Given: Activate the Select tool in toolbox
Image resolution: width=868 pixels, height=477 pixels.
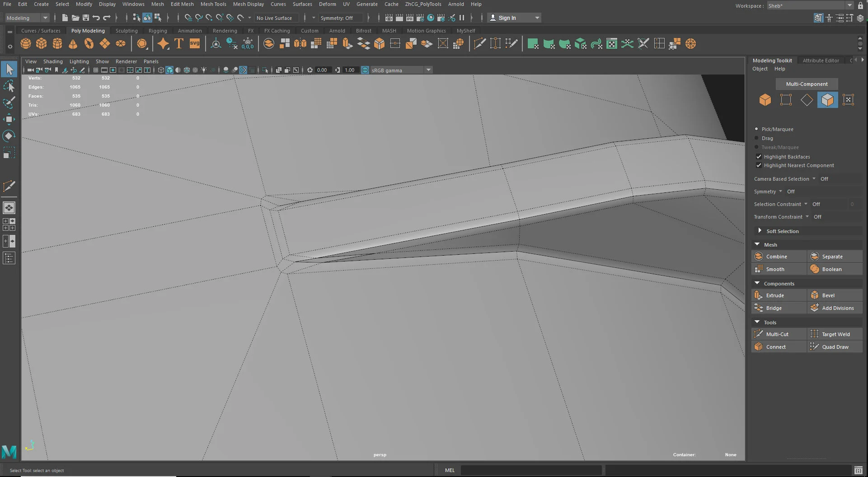Looking at the screenshot, I should coord(9,69).
